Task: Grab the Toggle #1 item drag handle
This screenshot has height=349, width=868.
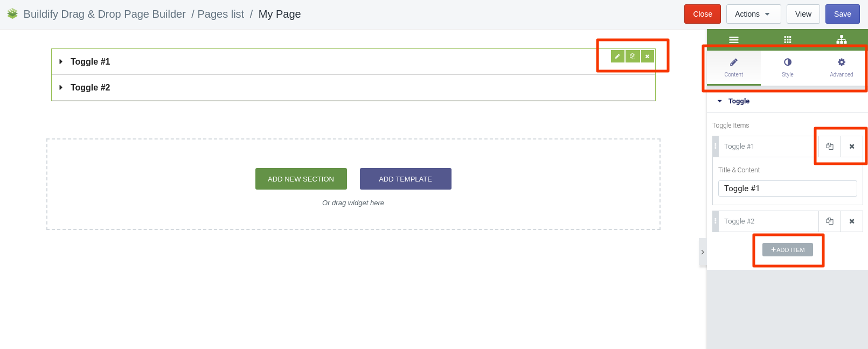Action: tap(716, 146)
